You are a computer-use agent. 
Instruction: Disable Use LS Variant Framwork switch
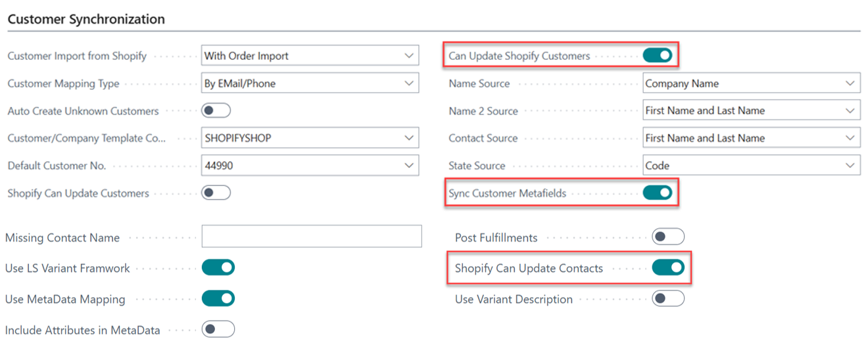click(x=218, y=267)
